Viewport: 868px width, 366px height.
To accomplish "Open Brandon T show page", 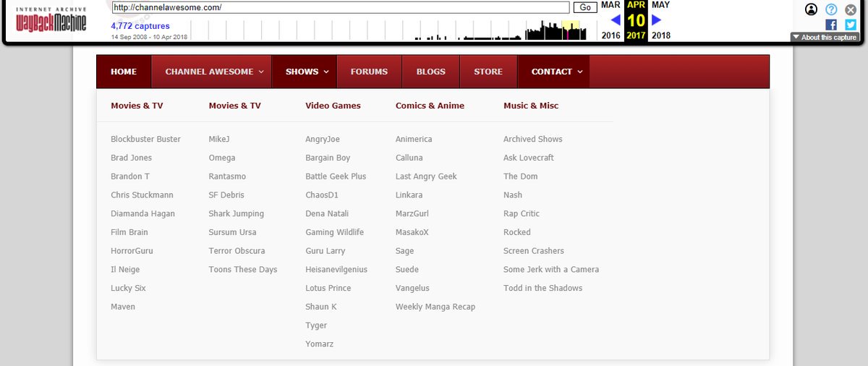I will click(x=130, y=176).
